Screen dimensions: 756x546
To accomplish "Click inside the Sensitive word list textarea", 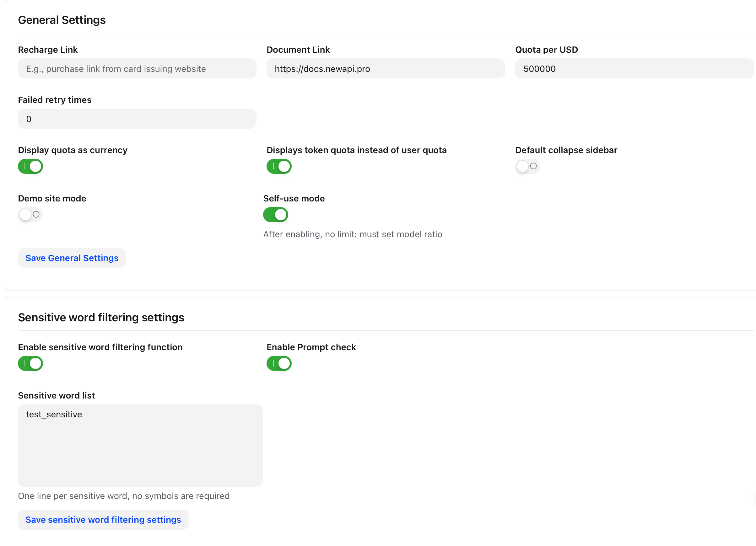I will click(140, 446).
